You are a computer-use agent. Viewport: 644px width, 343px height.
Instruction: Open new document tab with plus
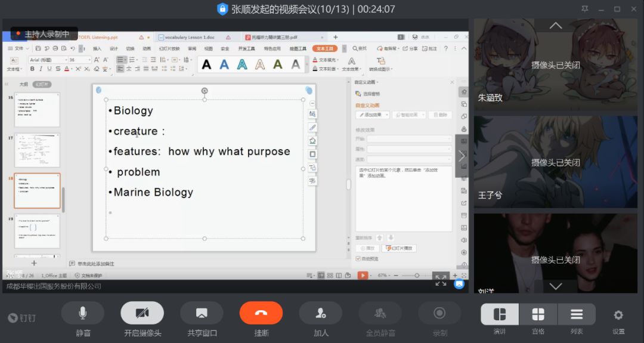coord(336,38)
